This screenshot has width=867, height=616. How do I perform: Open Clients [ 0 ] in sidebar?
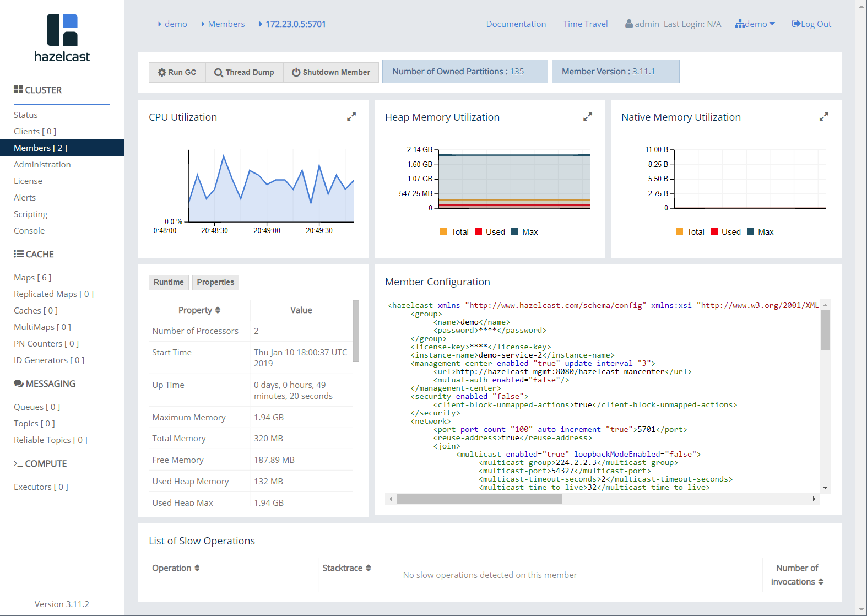click(x=35, y=131)
